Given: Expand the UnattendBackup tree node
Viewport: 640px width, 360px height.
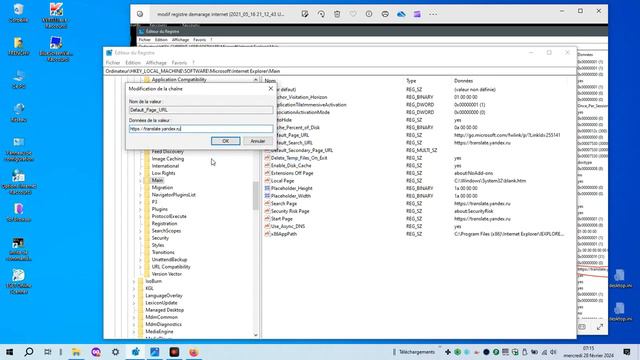Looking at the screenshot, I should 140,260.
